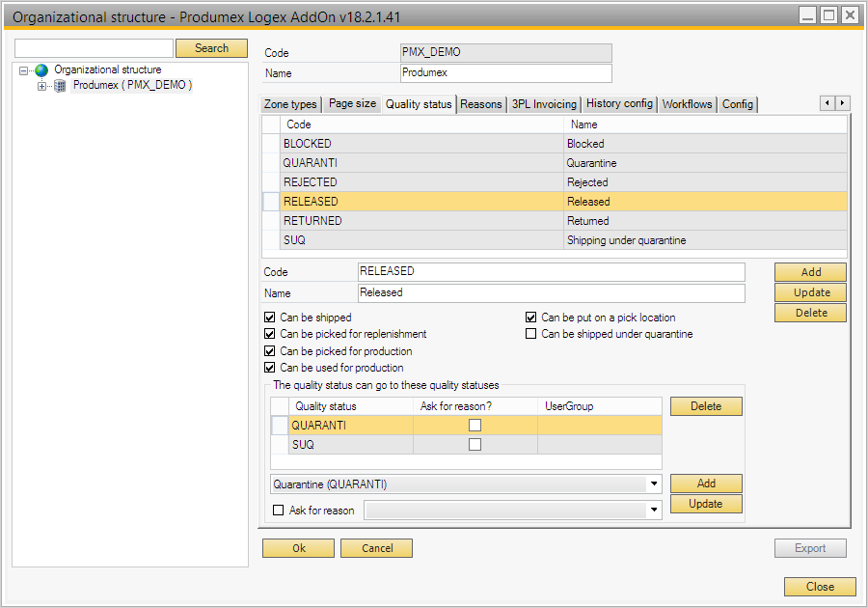Image resolution: width=868 pixels, height=608 pixels.
Task: Toggle Can be put on a pick location
Action: click(x=531, y=318)
